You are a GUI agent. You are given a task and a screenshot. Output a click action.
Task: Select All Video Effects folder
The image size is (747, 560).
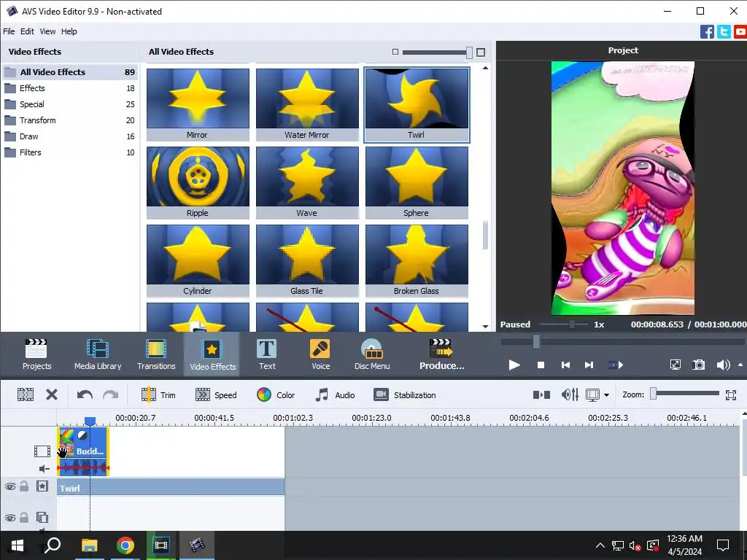[x=69, y=72]
